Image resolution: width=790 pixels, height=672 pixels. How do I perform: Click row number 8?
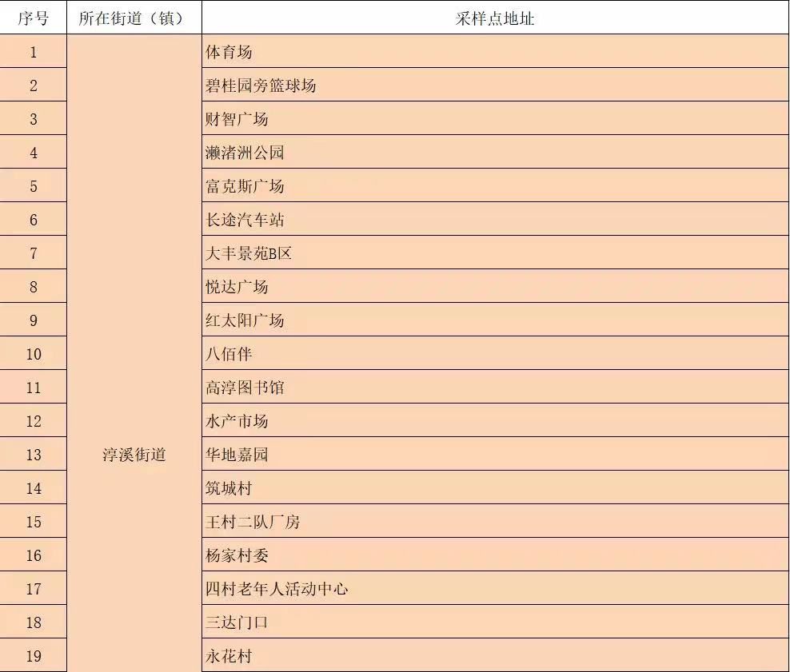tap(34, 286)
